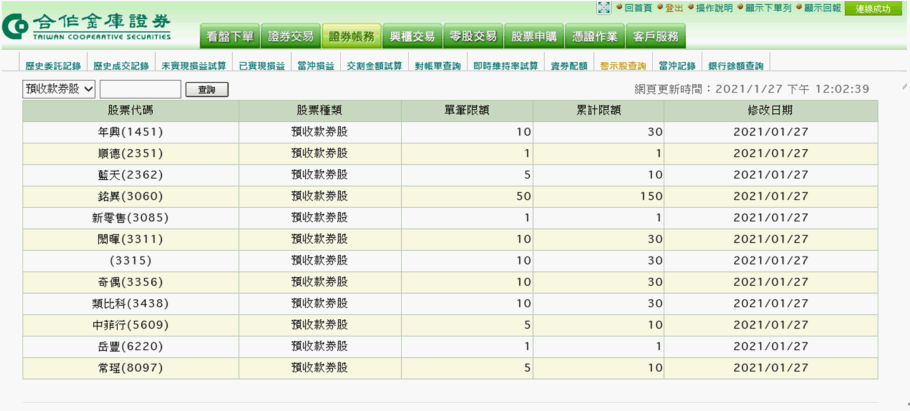Click 登出 to log out
The width and height of the screenshot is (910, 411).
pos(677,8)
